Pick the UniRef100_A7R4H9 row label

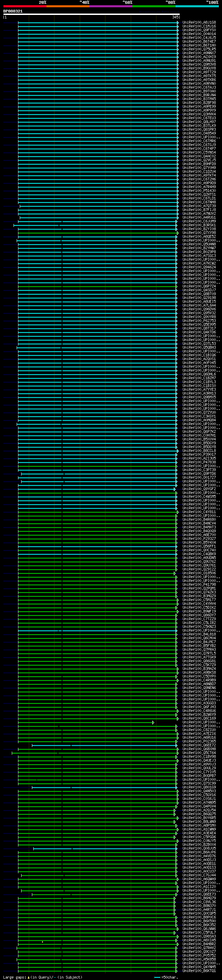[199, 187]
